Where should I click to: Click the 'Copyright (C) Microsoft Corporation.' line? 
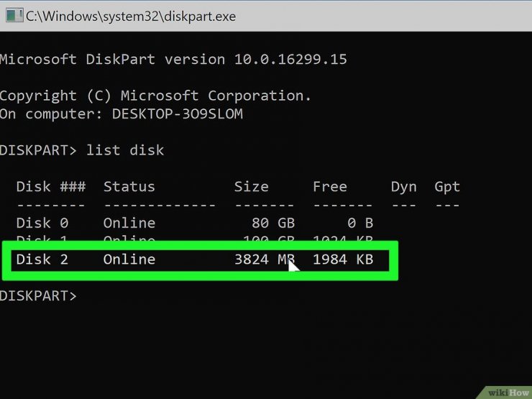(x=155, y=96)
